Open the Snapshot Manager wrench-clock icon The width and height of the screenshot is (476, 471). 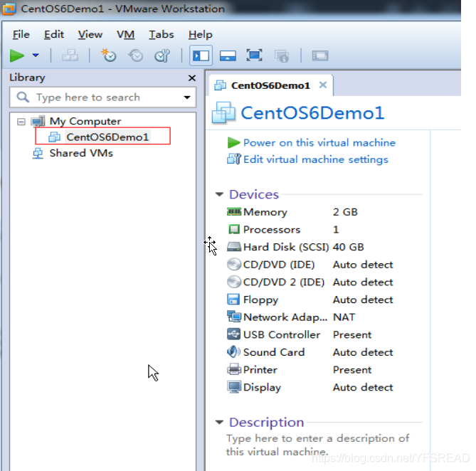162,55
